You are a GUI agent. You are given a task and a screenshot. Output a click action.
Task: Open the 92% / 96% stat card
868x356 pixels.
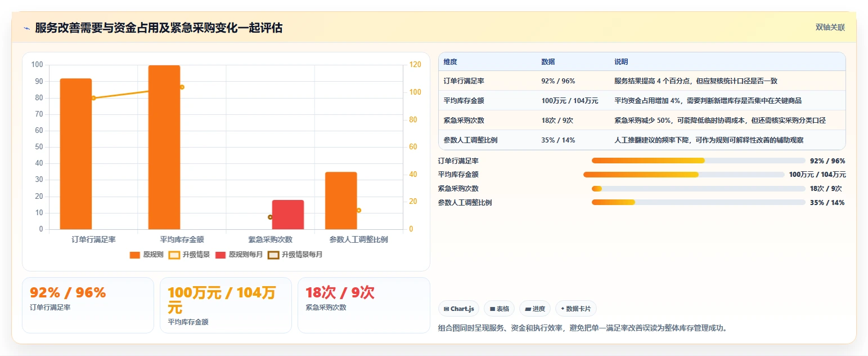point(88,305)
